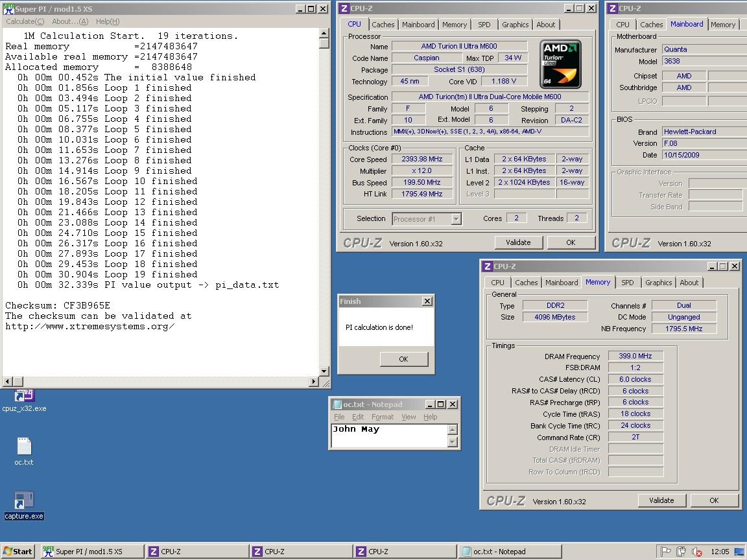Close the Finish dialog
The height and width of the screenshot is (560, 747).
point(427,301)
